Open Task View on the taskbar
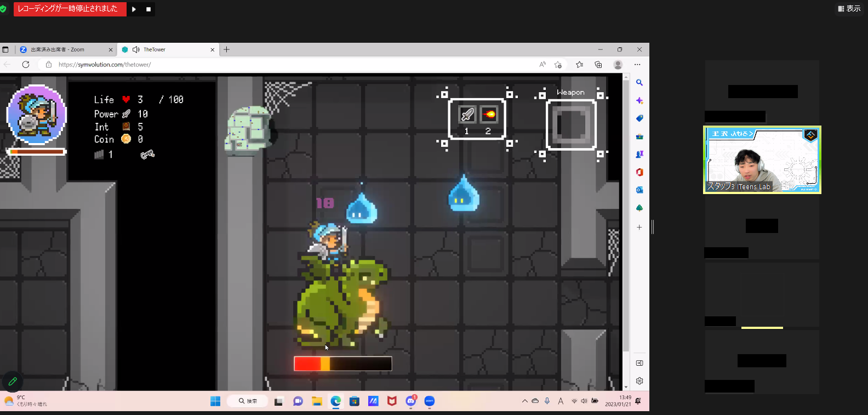 (x=278, y=401)
